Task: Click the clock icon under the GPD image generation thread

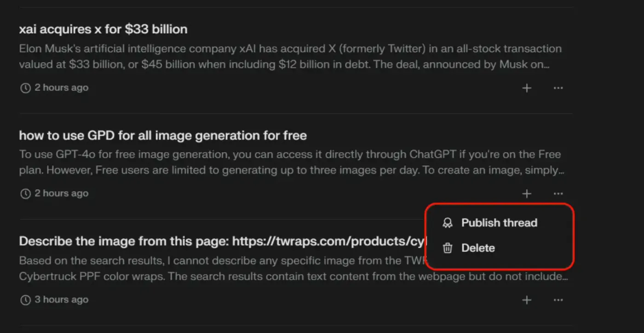Action: (25, 194)
